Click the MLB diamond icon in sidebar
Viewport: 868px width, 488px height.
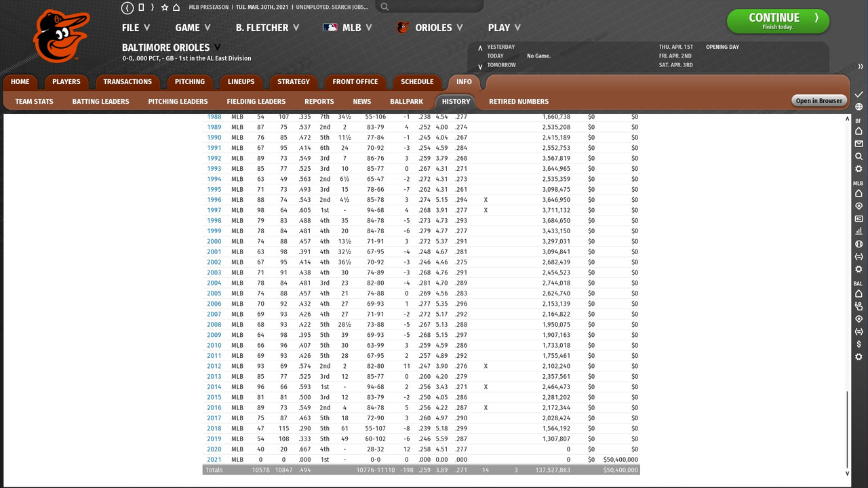(859, 206)
